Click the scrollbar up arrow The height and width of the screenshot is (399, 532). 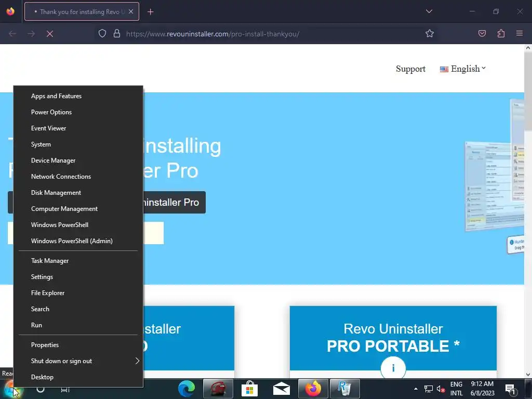[528, 48]
